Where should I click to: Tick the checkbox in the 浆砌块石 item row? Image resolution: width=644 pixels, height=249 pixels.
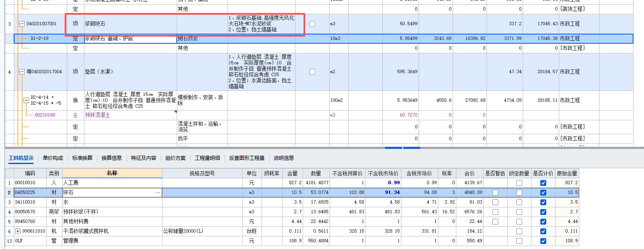tap(312, 24)
